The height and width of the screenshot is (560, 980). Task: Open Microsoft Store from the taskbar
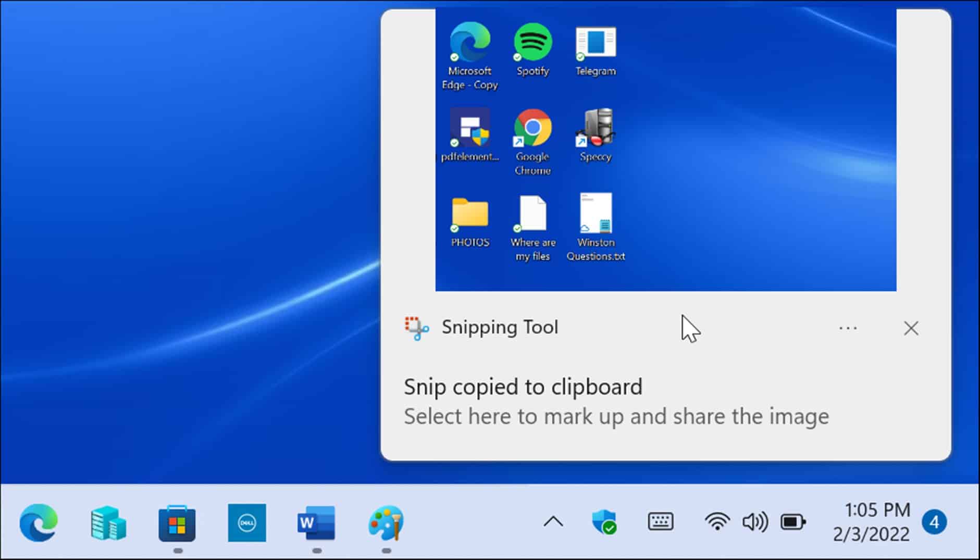177,523
